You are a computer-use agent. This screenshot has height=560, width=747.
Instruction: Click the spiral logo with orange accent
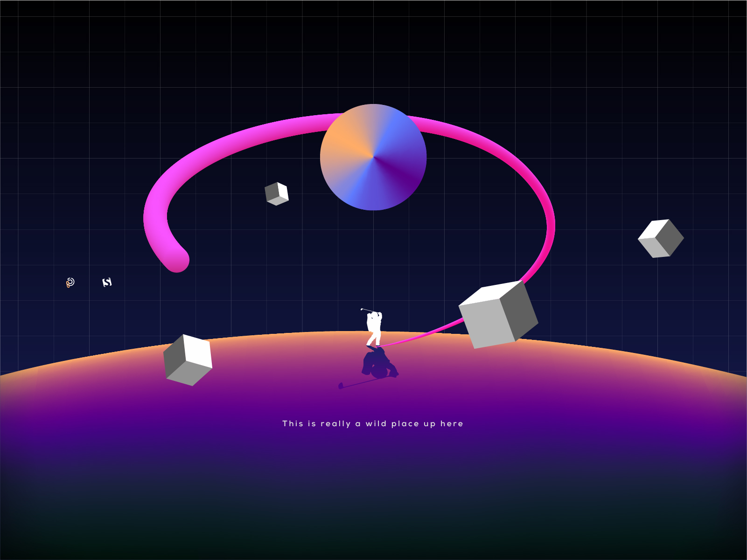70,283
